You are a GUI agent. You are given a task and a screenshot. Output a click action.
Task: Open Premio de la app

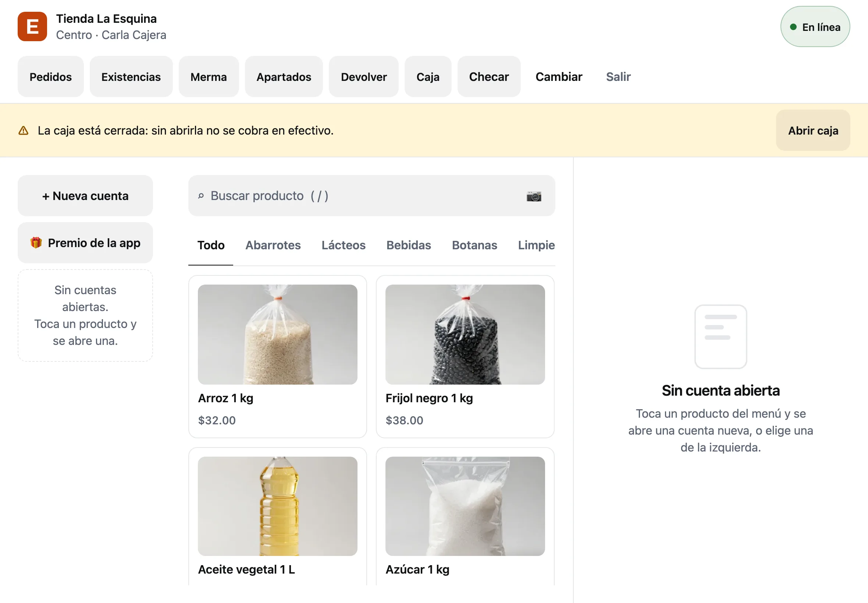point(85,243)
